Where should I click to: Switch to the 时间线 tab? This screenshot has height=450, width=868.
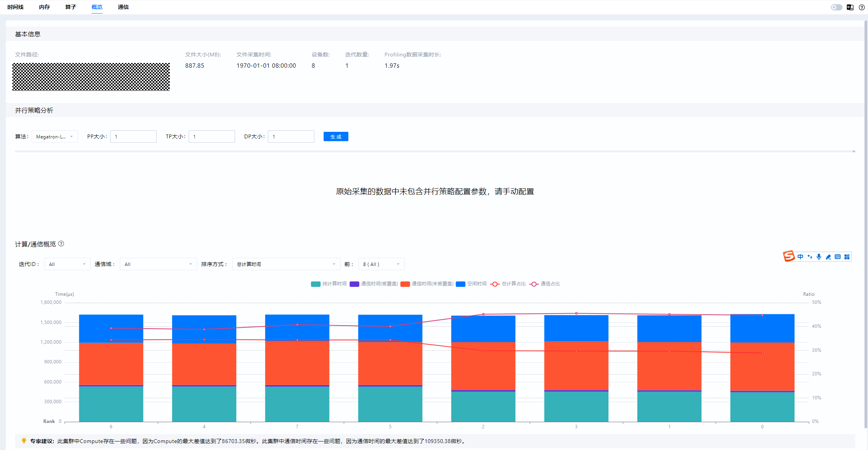(x=15, y=7)
